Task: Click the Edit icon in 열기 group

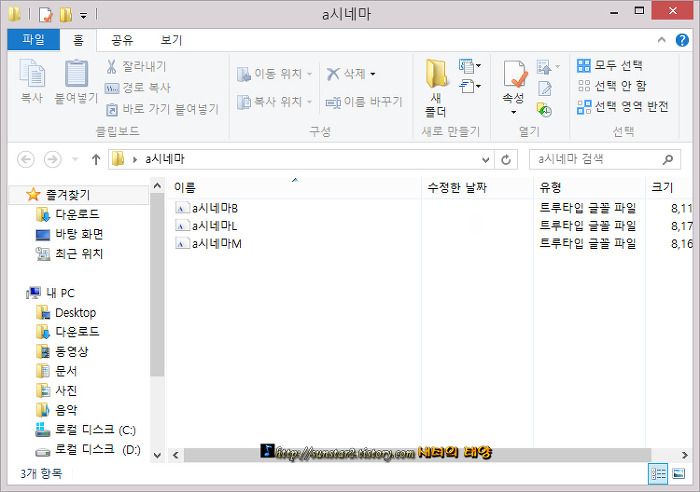Action: click(x=545, y=88)
